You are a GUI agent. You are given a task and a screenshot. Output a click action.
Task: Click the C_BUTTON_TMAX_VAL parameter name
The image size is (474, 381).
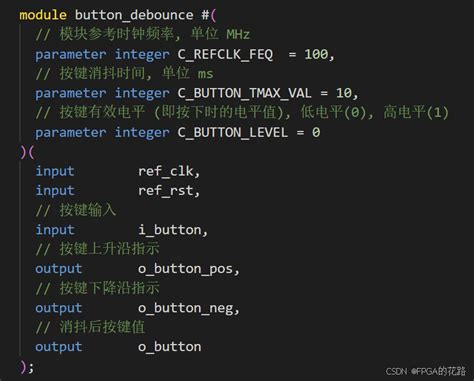pyautogui.click(x=245, y=93)
